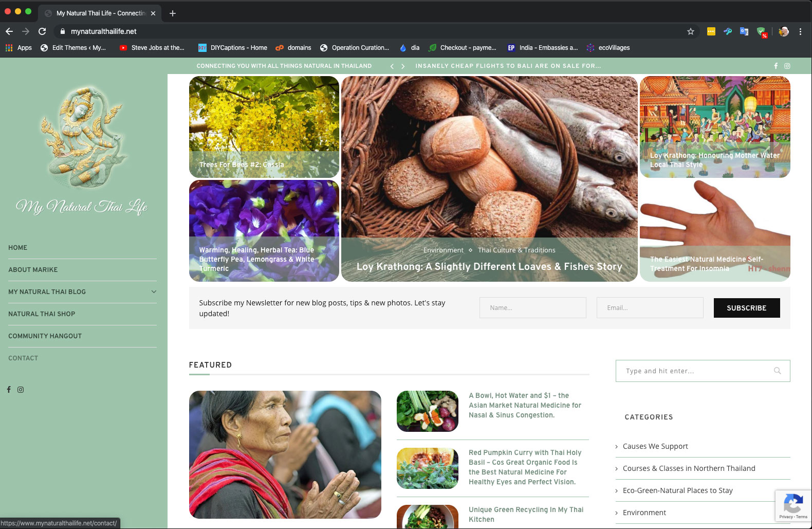Go back using browser back arrow
The width and height of the screenshot is (812, 529).
tap(9, 31)
